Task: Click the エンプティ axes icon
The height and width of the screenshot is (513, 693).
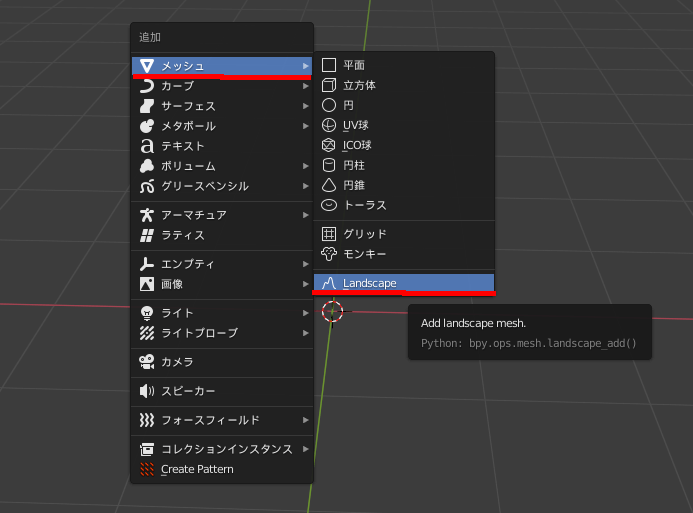Action: click(147, 264)
